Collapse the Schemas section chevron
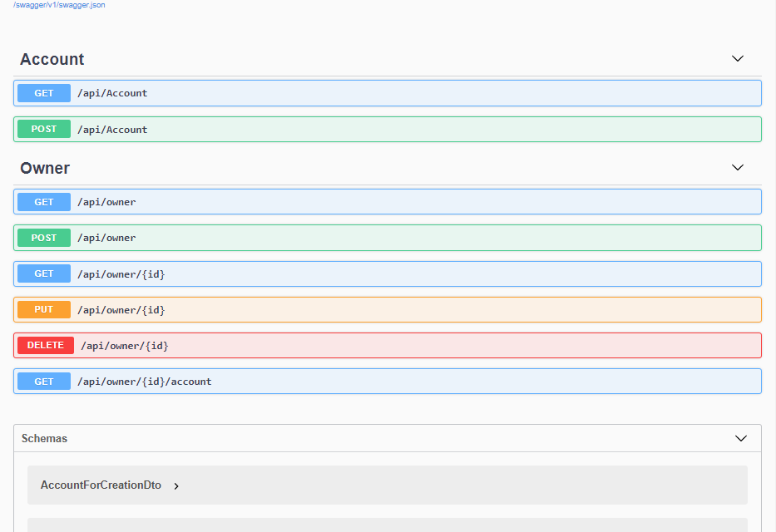The image size is (776, 532). click(x=741, y=438)
